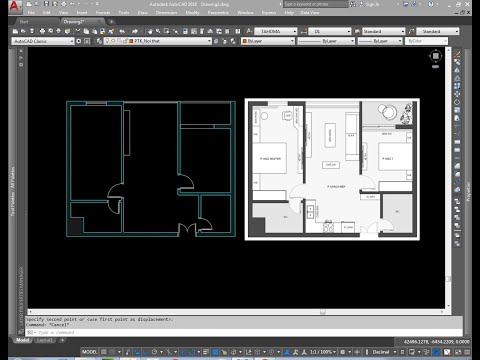The width and height of the screenshot is (480, 360).
Task: Open the Data View menu
Action: tap(310, 13)
